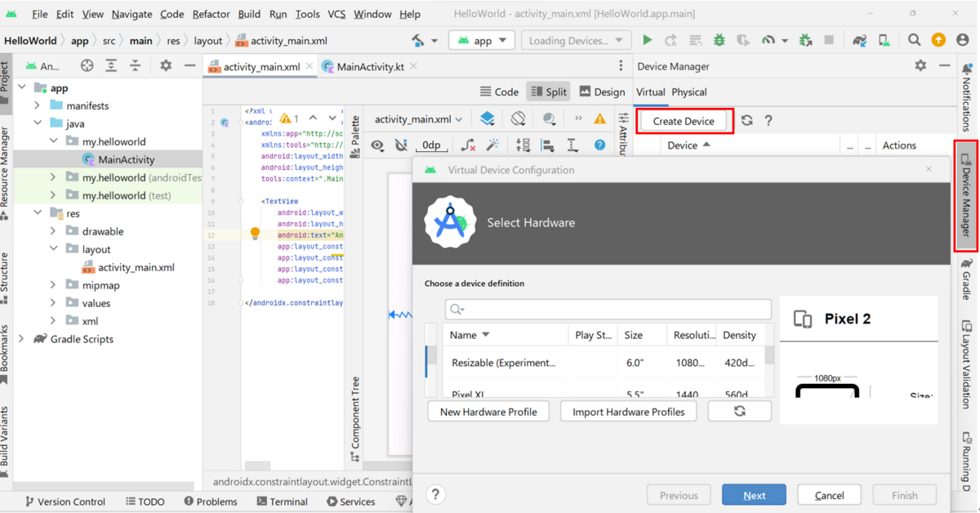
Task: Click the Attach Debugger to Android Process icon
Action: coord(805,40)
